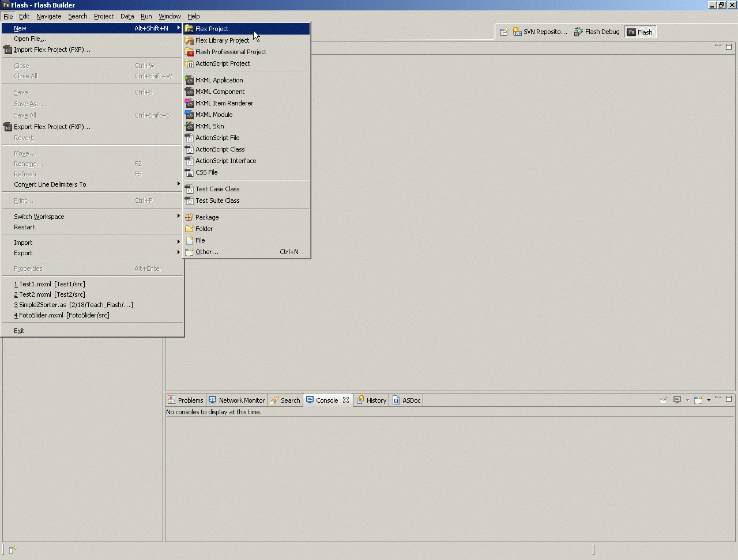Switch to the Problems tab
The height and width of the screenshot is (560, 738).
tap(186, 400)
